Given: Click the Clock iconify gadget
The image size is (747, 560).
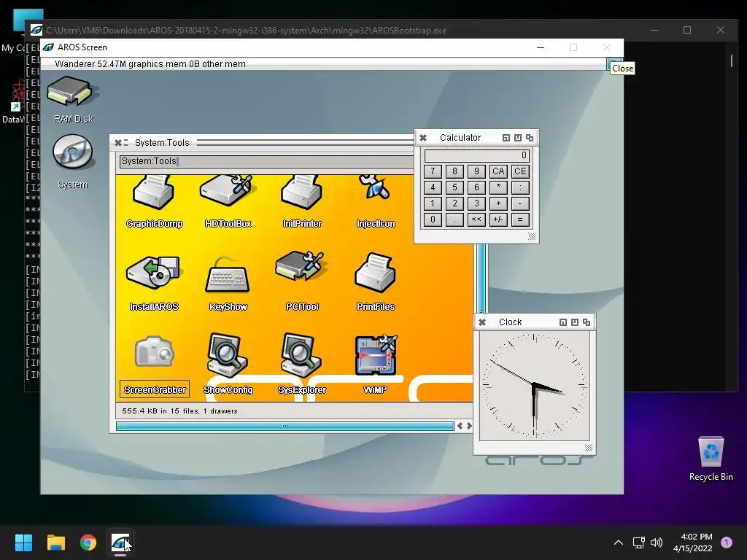Looking at the screenshot, I should (x=563, y=322).
